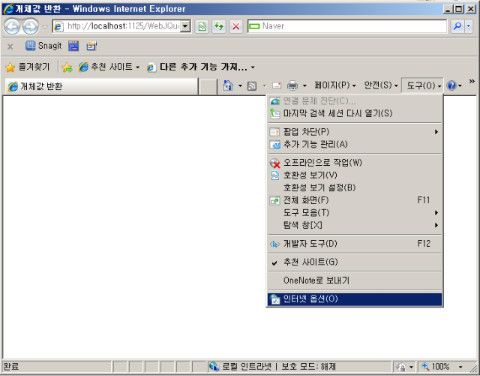Click the RSS feeds icon
This screenshot has width=480, height=376.
(252, 86)
